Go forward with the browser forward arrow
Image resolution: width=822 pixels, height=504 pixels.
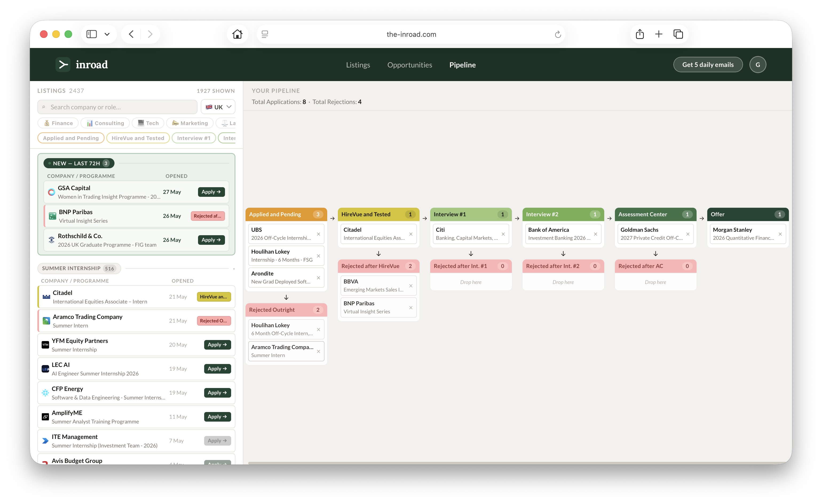[150, 34]
